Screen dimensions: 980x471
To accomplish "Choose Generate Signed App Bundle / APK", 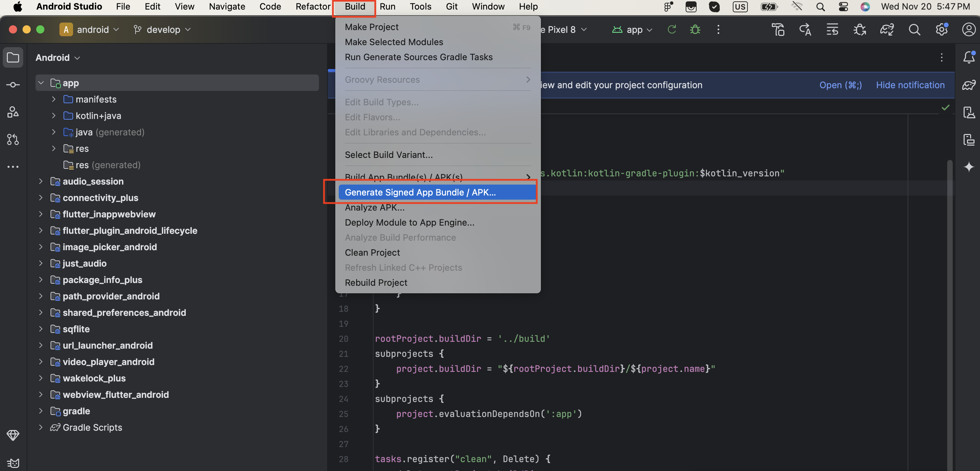I will tap(437, 192).
